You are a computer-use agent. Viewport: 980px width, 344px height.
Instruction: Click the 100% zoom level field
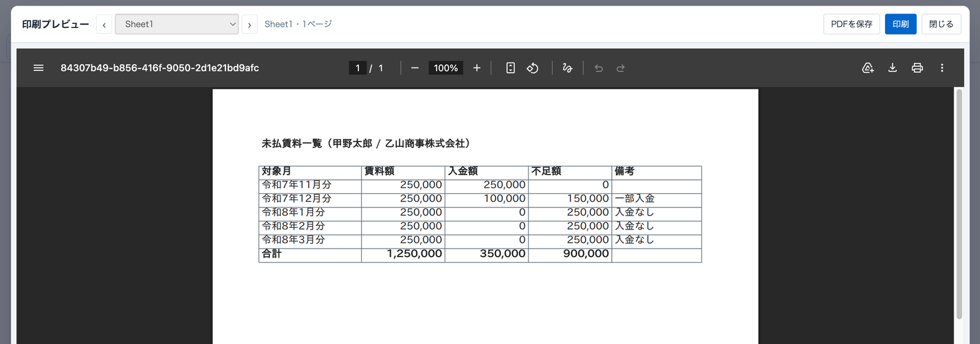(446, 68)
